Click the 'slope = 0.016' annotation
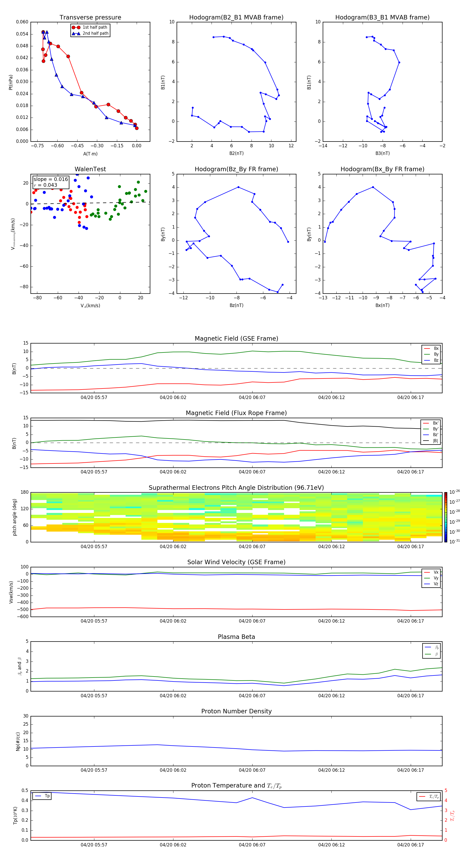The width and height of the screenshot is (473, 868). 51,179
